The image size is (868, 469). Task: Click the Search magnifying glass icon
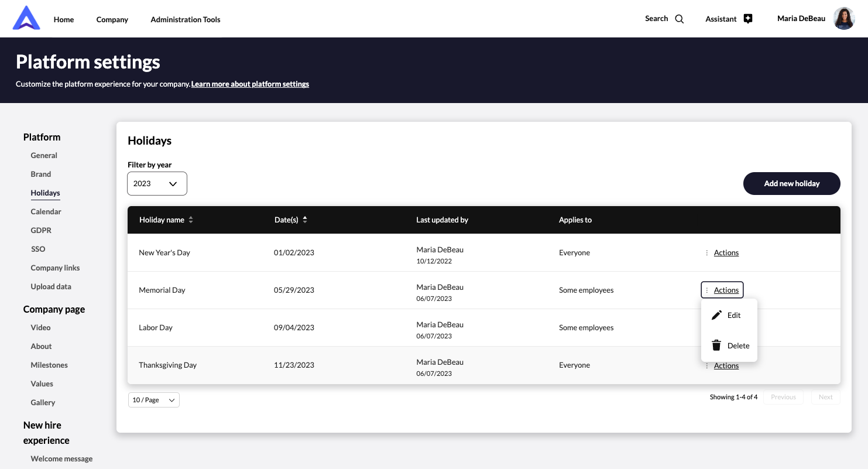679,19
